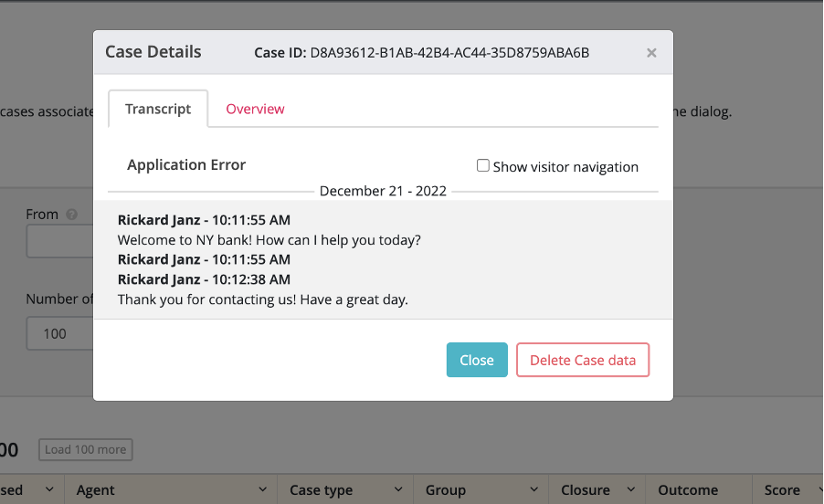
Task: Click the Case ID value text
Action: 449,53
